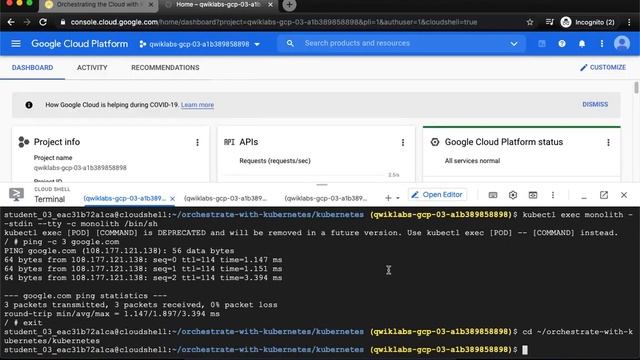This screenshot has width=640, height=360.
Task: Click the CUSTOMIZE button
Action: point(603,67)
